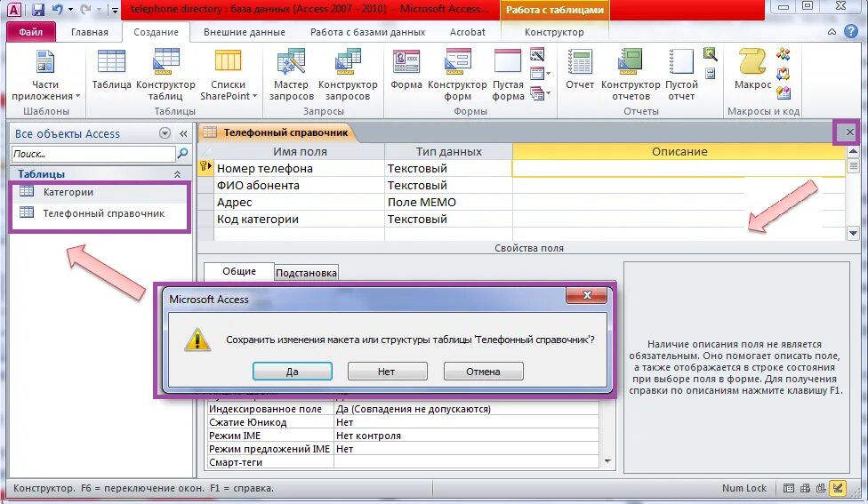Viewport: 868px width, 504px height.
Task: Click the Отчет icon in Отчеты group
Action: (x=580, y=69)
